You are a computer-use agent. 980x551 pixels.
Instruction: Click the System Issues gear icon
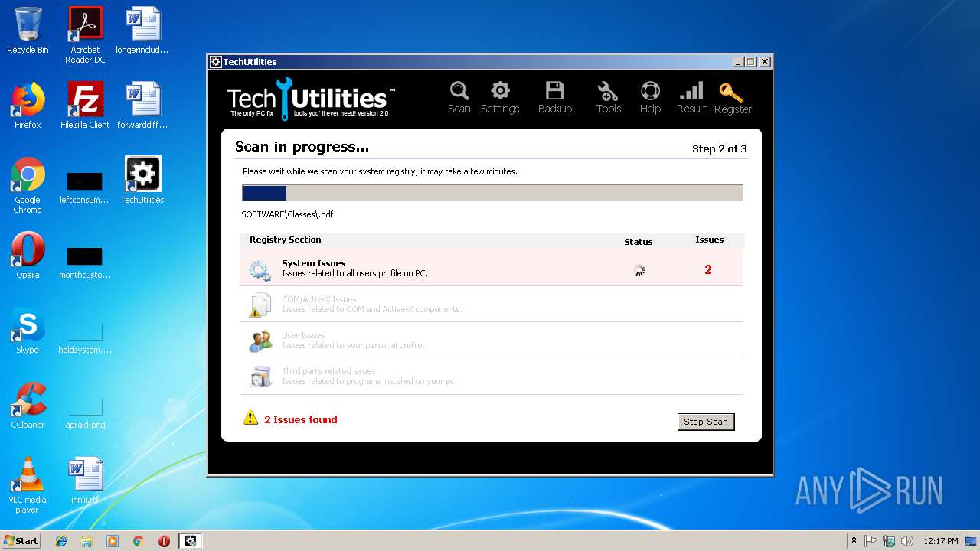point(260,270)
